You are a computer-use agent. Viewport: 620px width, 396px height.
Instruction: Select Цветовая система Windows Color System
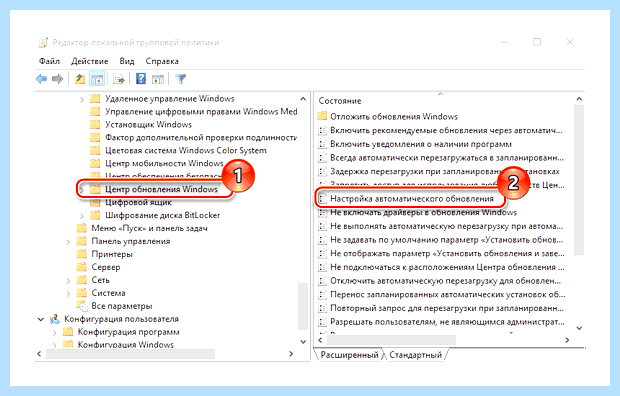(186, 150)
